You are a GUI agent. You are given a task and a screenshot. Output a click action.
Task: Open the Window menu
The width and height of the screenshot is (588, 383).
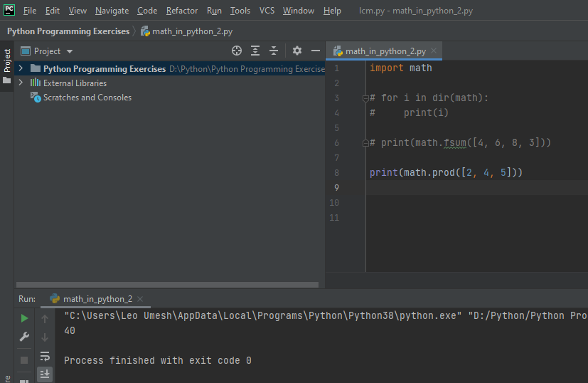pyautogui.click(x=299, y=11)
